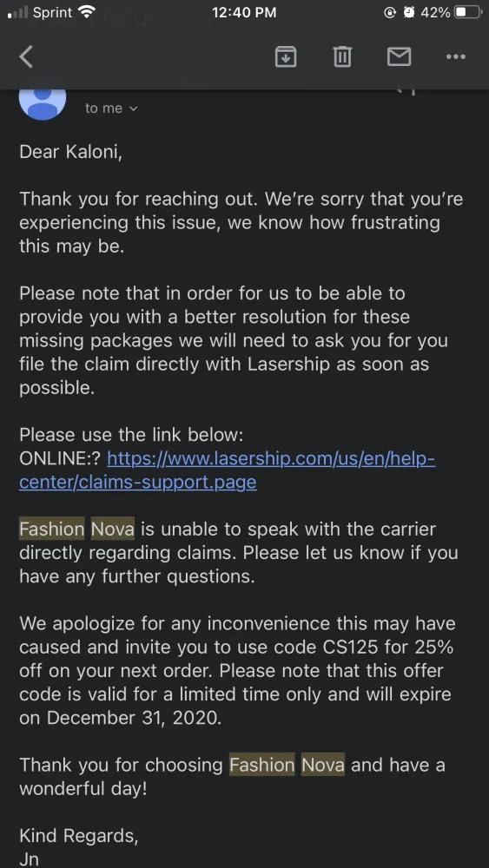Tap the "center/claims-support.page" link line

138,482
